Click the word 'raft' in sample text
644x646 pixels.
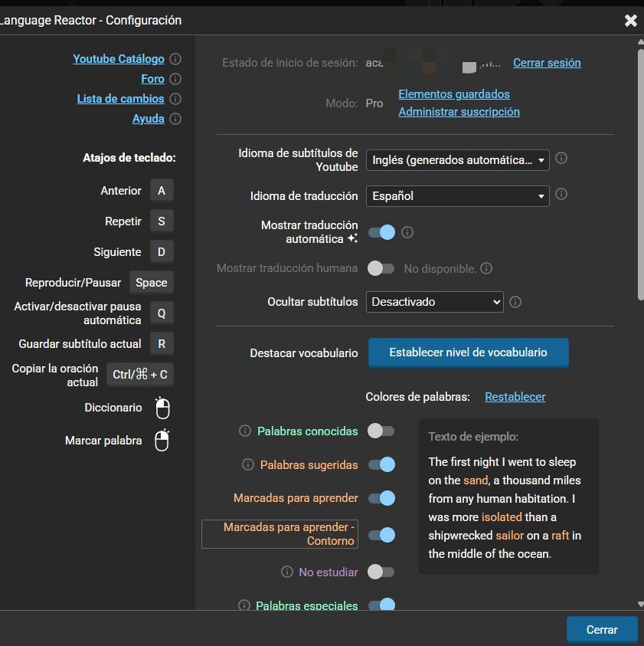coord(560,535)
